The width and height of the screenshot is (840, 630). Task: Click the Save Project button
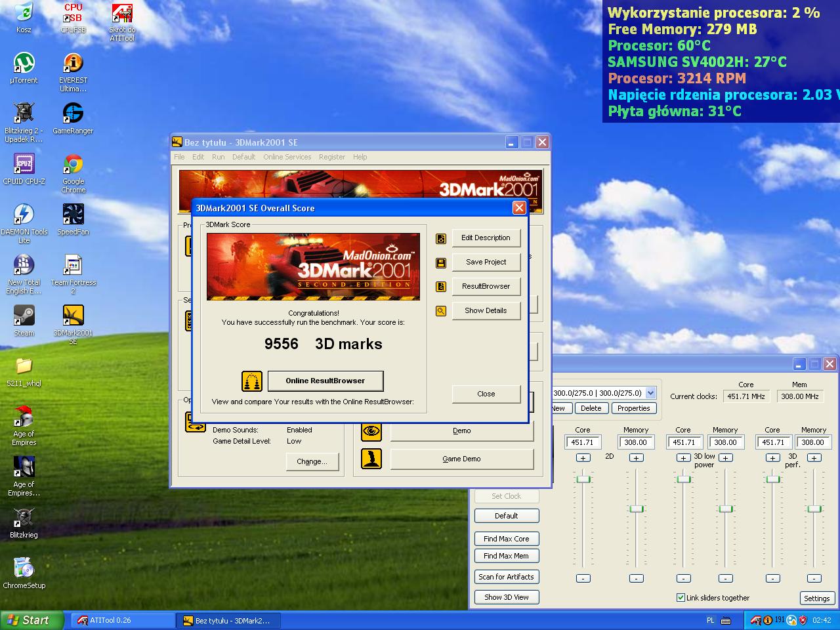coord(486,262)
